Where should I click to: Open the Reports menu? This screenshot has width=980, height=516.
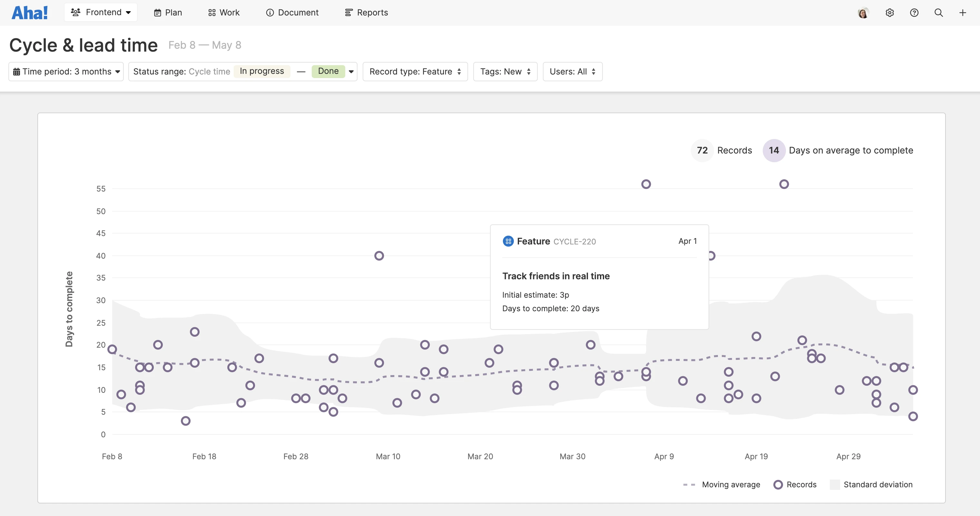click(x=366, y=13)
